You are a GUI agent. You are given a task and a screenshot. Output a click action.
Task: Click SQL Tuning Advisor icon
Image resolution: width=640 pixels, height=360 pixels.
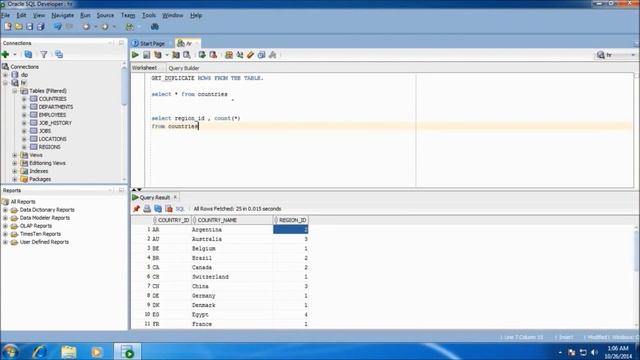187,55
